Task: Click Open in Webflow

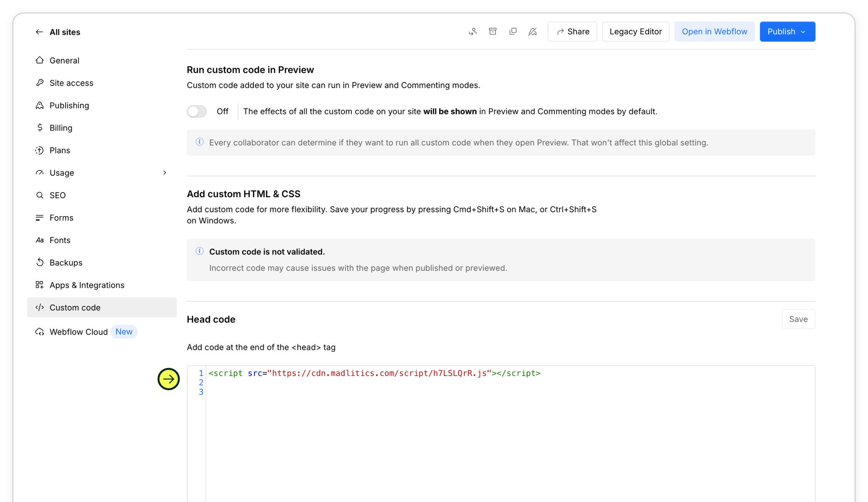Action: coord(714,31)
